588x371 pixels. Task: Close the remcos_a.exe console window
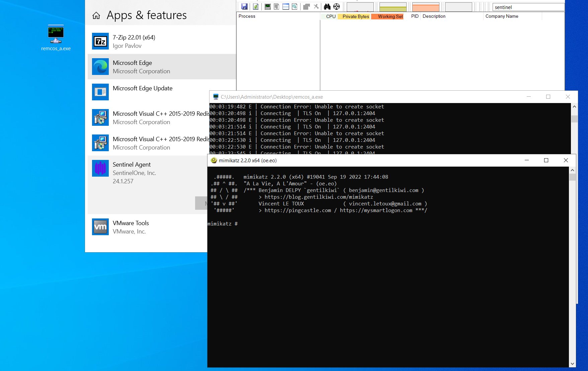click(568, 97)
